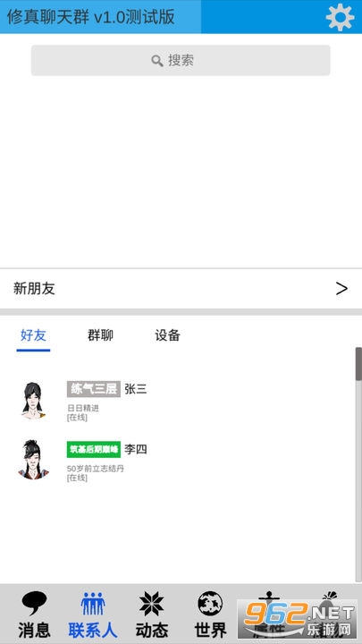362x644 pixels.
Task: Click the magnifier icon in search bar
Action: [157, 61]
